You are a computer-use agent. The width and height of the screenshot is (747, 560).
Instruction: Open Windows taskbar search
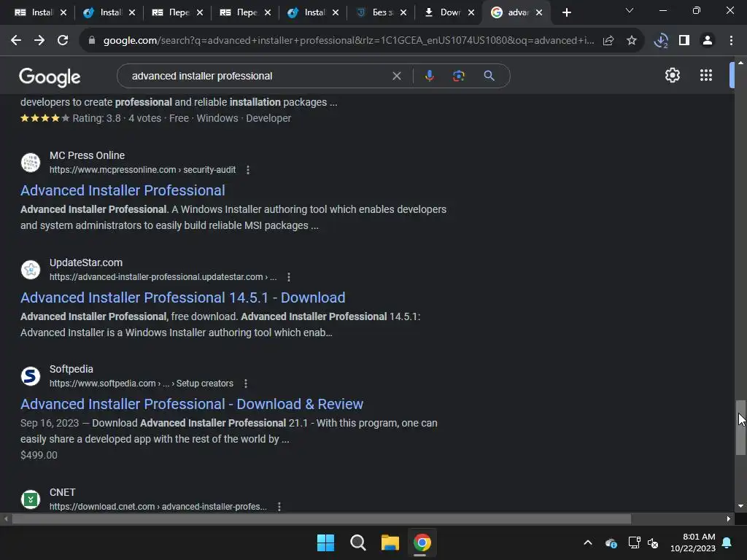point(357,542)
